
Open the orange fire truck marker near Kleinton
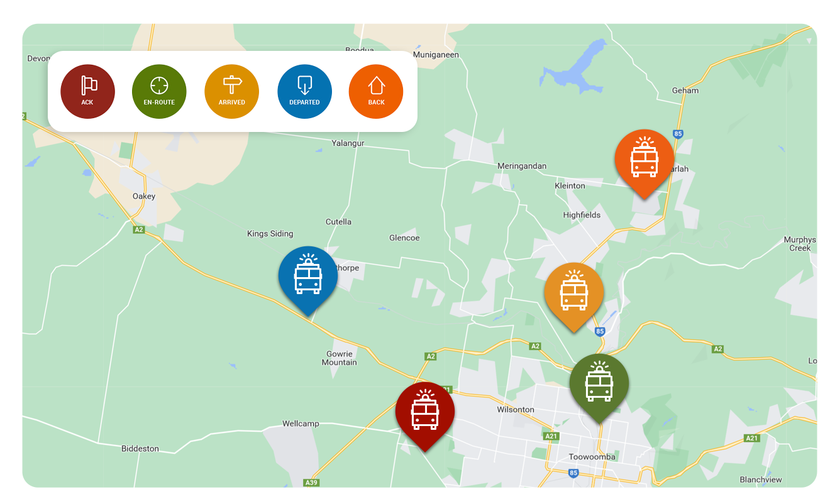tap(644, 159)
